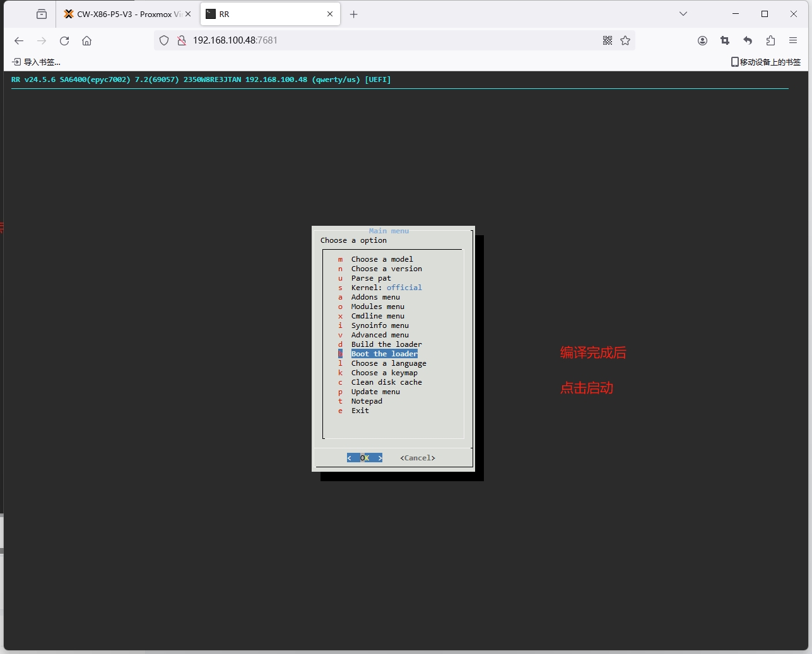Select the Notepad option
The width and height of the screenshot is (812, 654).
[x=367, y=401]
